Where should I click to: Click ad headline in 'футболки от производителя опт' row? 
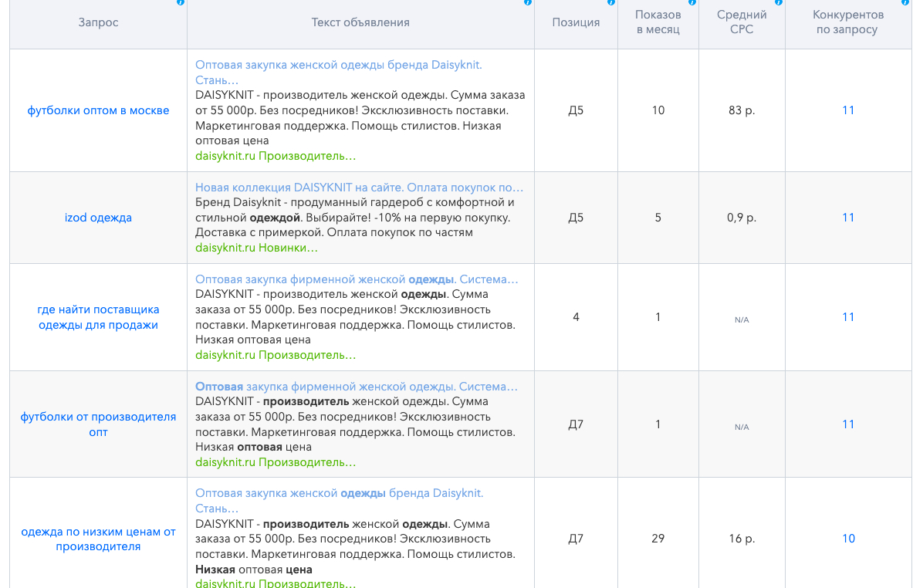tap(356, 386)
